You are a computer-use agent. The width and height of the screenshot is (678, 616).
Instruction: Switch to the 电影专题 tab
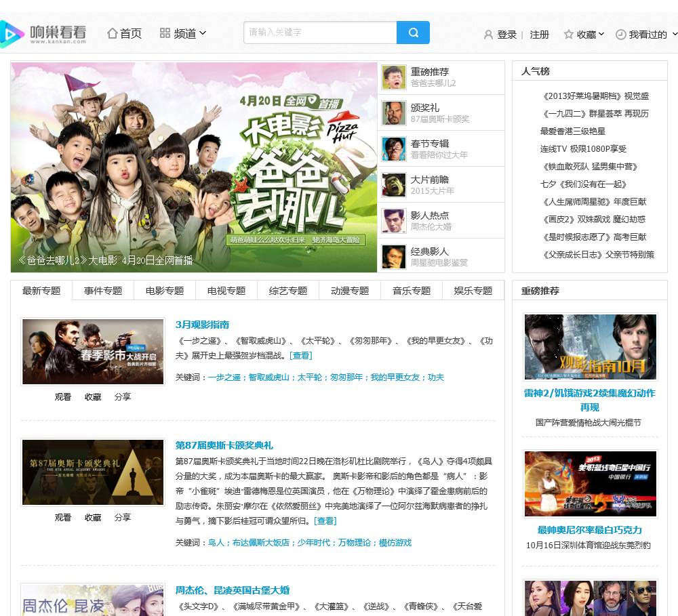tap(165, 291)
